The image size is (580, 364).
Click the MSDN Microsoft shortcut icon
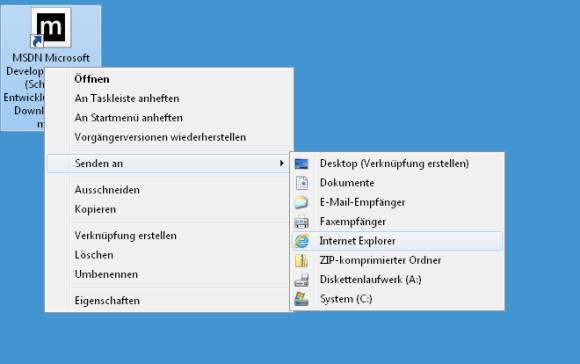tap(51, 28)
